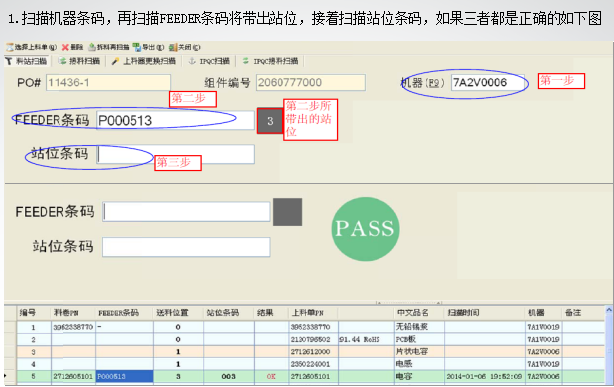Click the 导出 export toolbar button
Viewport: 614px width, 387px height.
[148, 47]
